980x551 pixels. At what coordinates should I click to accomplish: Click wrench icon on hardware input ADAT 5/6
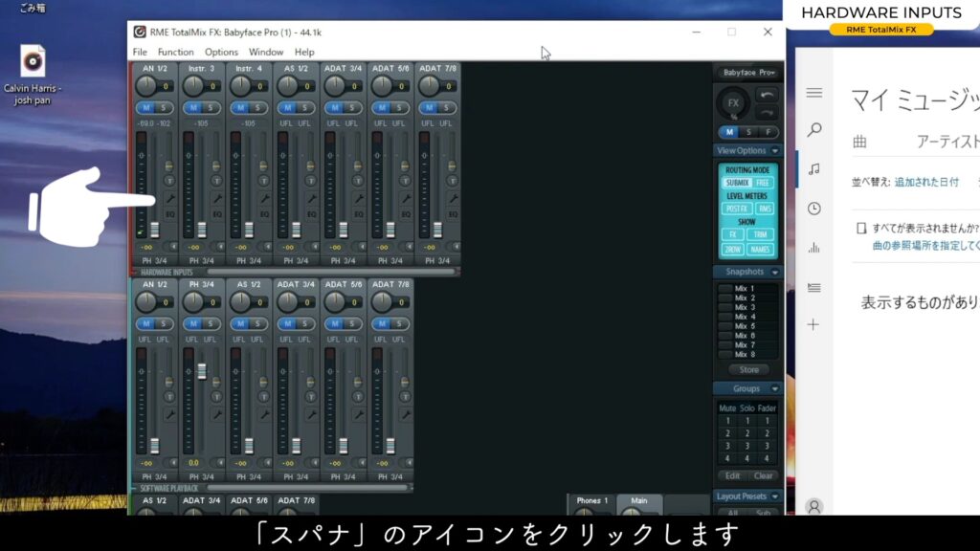point(406,199)
